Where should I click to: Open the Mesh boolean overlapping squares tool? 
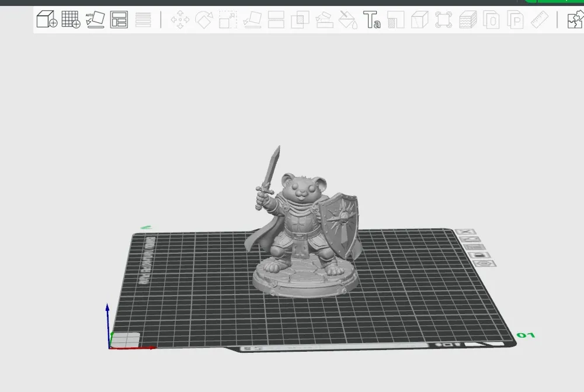click(300, 19)
